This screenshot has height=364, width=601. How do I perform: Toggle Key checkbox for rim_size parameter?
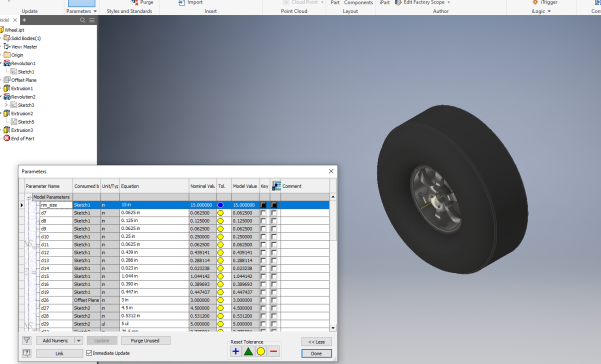pos(263,205)
